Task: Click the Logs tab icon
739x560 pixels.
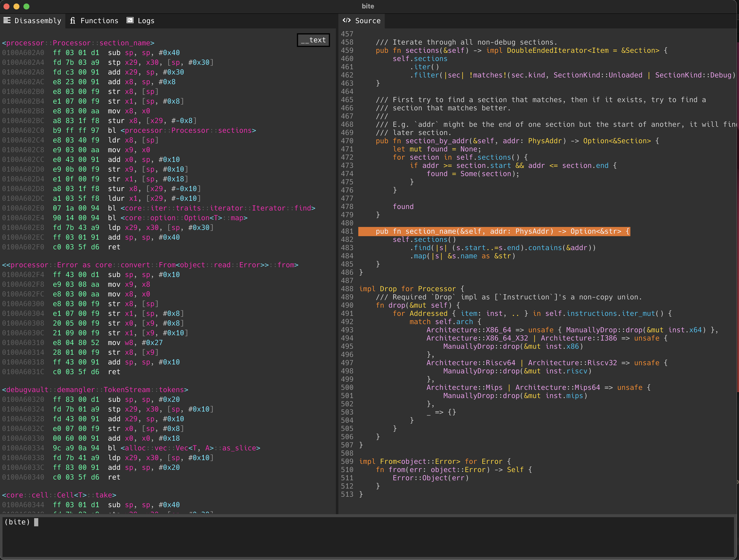Action: tap(130, 20)
